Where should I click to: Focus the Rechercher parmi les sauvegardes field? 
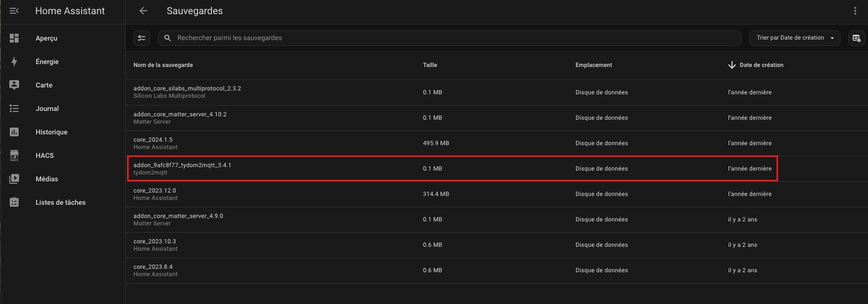click(x=455, y=38)
